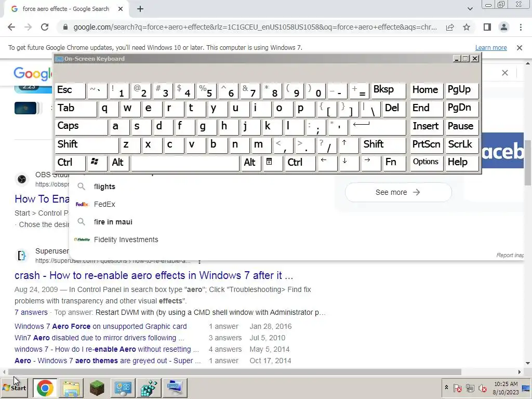Open Windows 7 Aero Force on unsupported Graphic card

100,326
